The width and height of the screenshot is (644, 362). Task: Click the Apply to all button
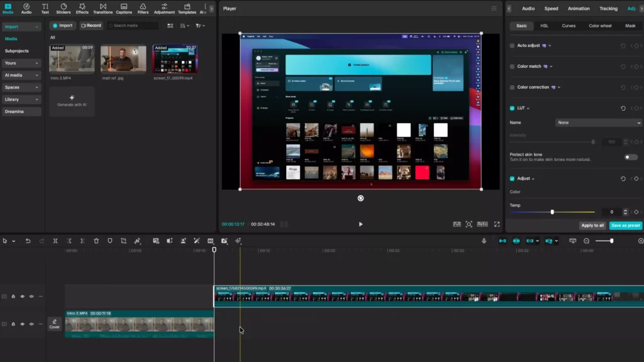(x=592, y=225)
